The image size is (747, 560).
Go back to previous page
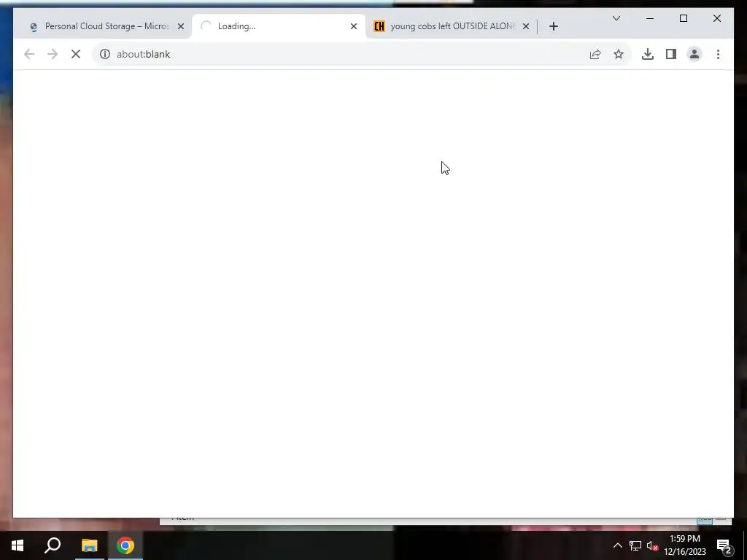click(29, 54)
